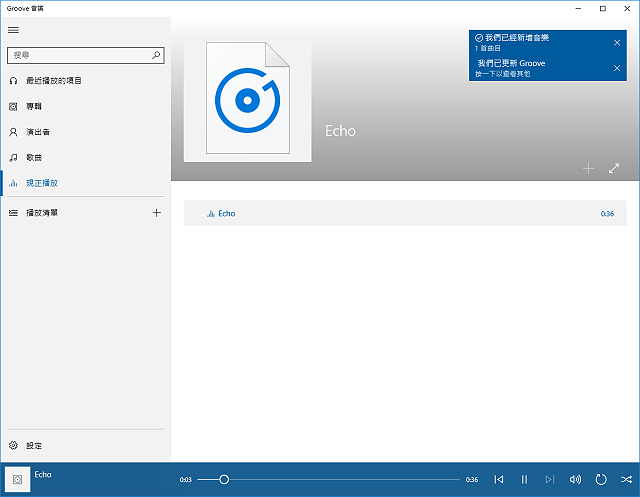Pause playback
The image size is (640, 497).
tap(524, 479)
